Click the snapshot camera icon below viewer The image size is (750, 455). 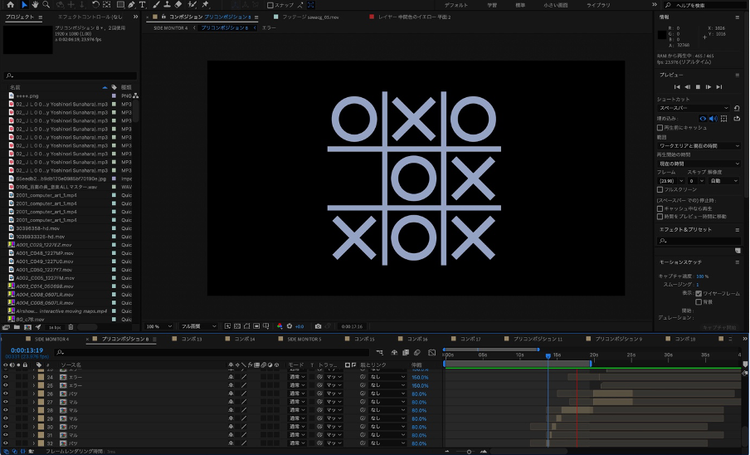[318, 326]
